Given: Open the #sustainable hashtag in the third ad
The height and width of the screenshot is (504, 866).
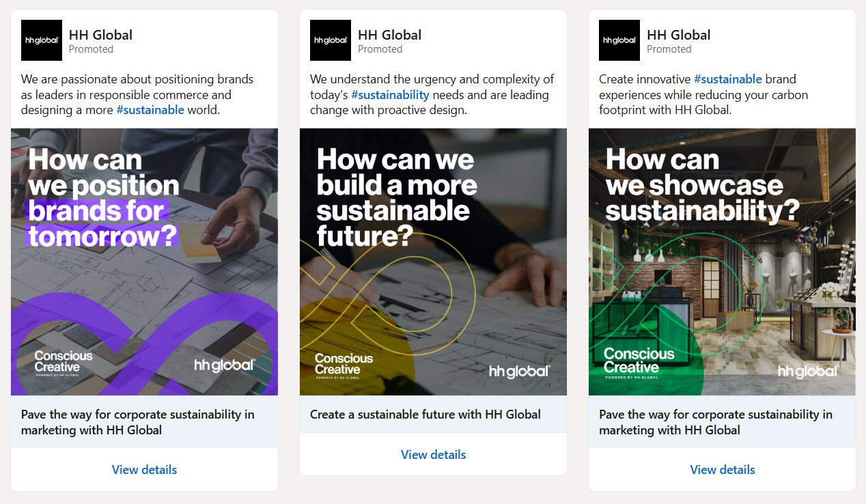Looking at the screenshot, I should click(x=727, y=79).
